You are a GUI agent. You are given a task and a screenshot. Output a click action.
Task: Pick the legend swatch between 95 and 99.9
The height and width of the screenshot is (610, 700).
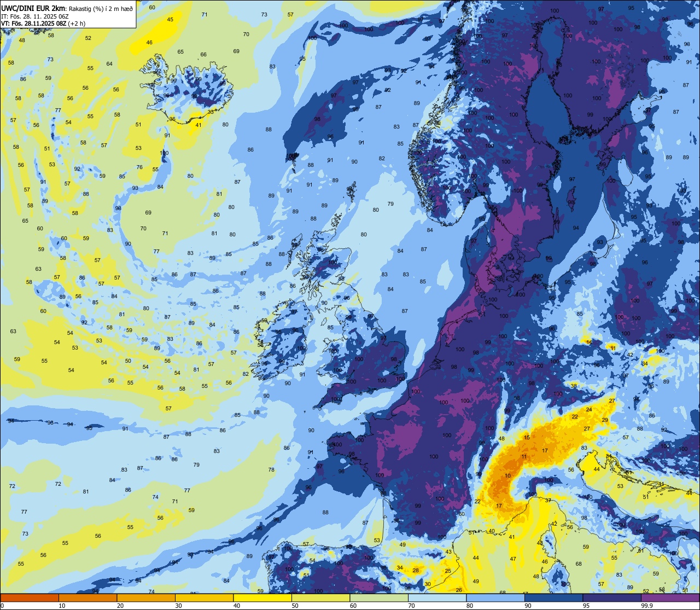[x=612, y=597]
